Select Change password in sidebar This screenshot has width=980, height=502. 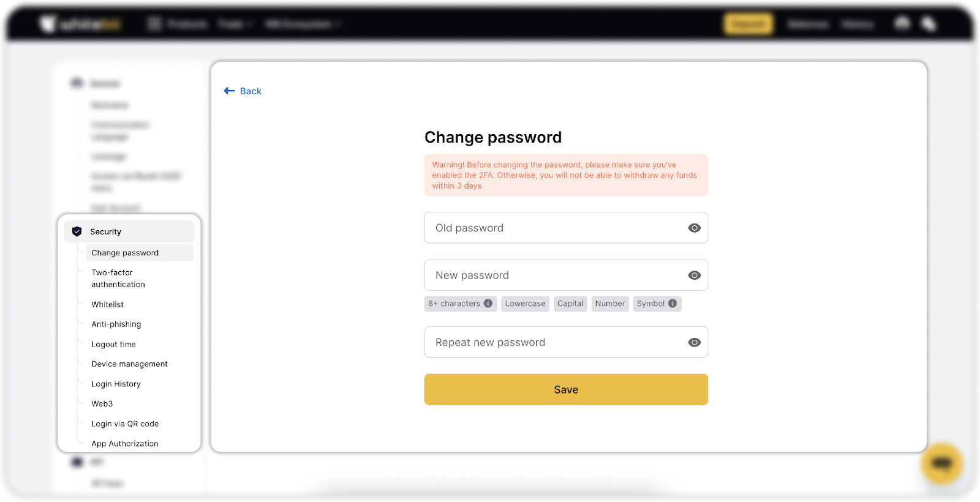tap(125, 253)
